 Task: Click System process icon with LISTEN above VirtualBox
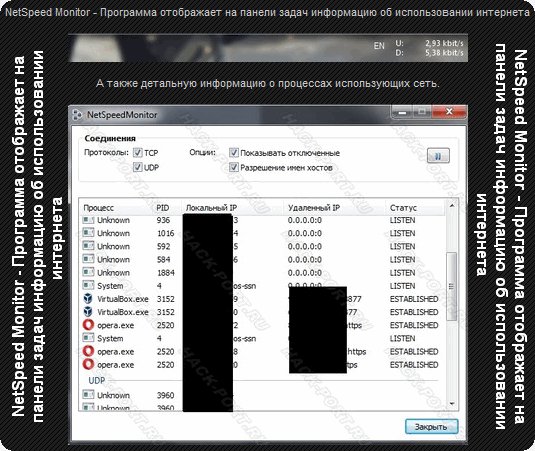88,286
